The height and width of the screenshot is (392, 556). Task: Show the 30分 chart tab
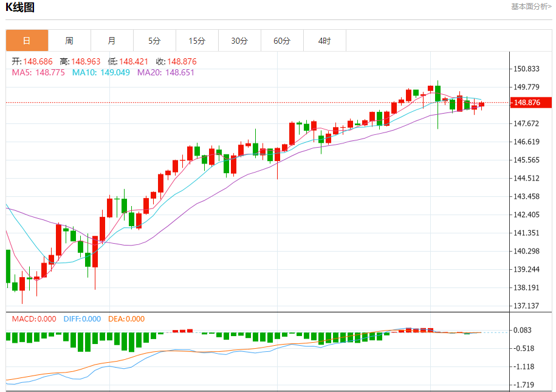pos(239,41)
